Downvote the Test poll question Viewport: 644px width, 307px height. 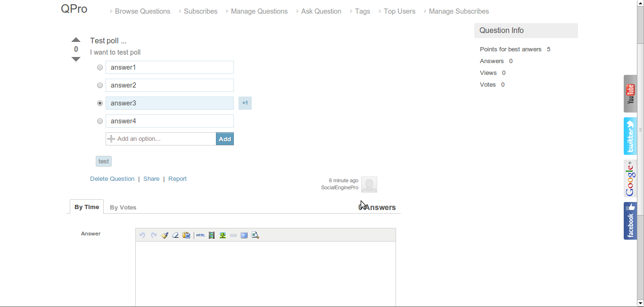click(76, 59)
